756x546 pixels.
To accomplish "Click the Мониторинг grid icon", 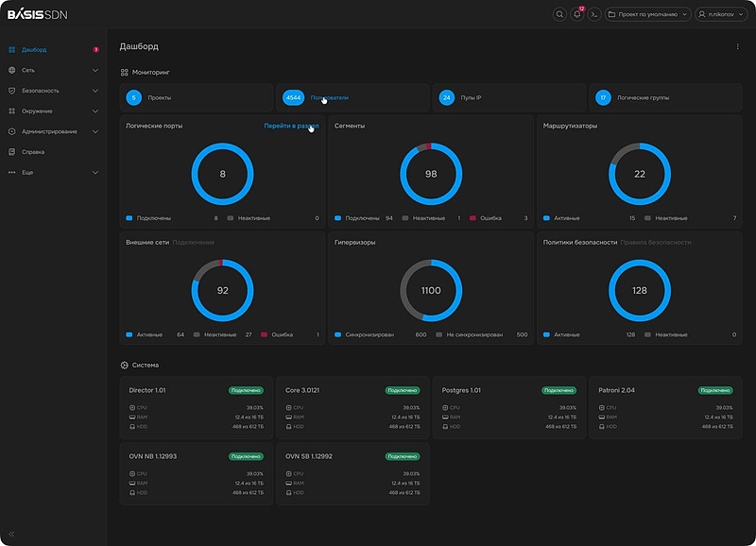I will [125, 72].
